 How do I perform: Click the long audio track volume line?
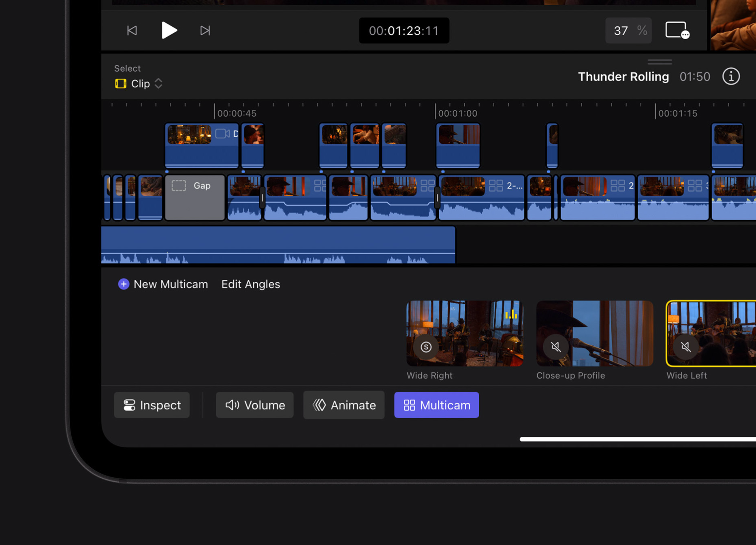pos(278,253)
